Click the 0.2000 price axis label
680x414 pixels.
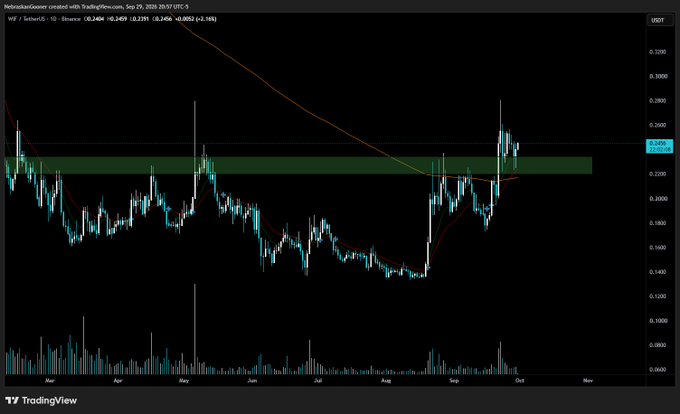pos(658,199)
